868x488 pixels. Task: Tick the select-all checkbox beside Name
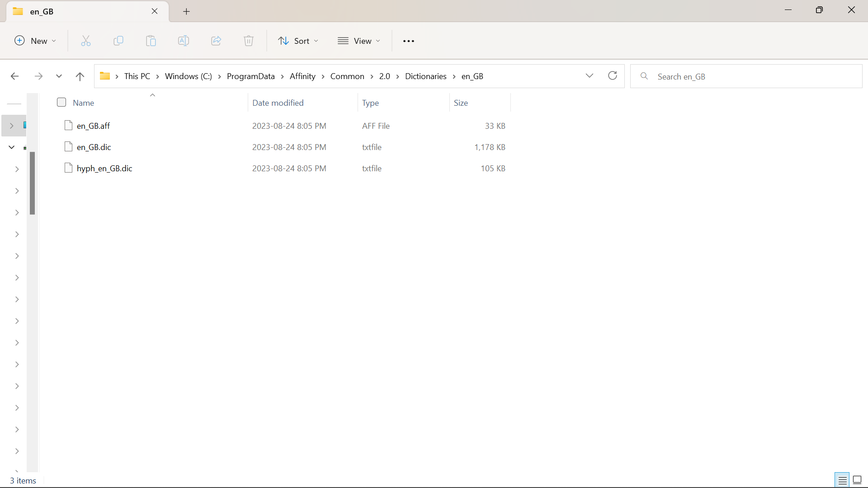coord(61,103)
